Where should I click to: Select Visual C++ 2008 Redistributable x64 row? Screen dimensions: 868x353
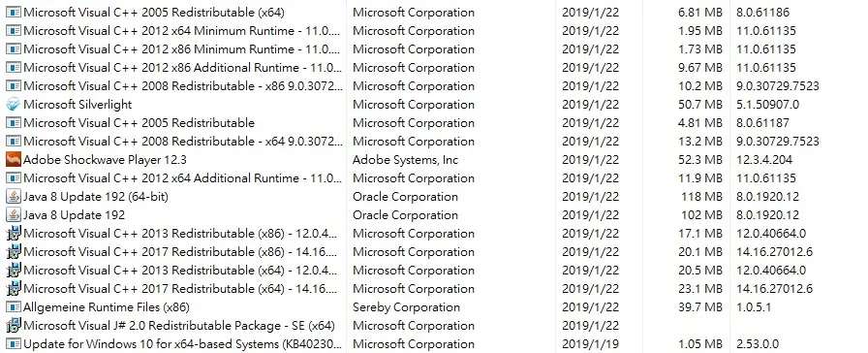pyautogui.click(x=434, y=142)
